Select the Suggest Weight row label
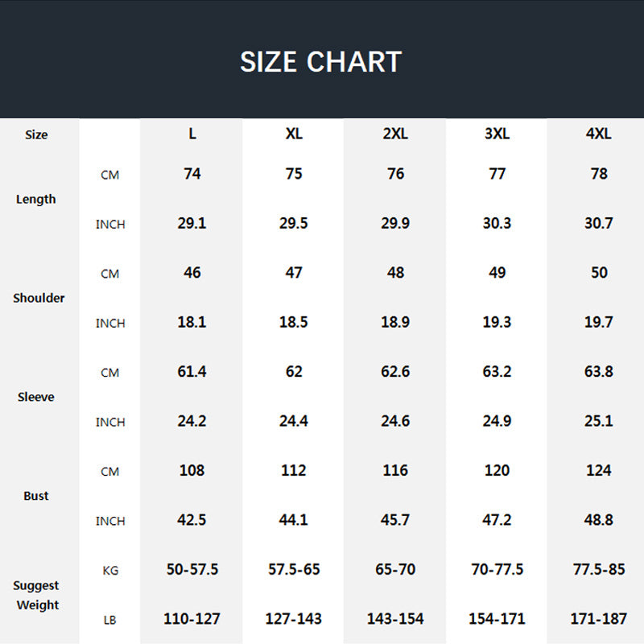 point(36,595)
